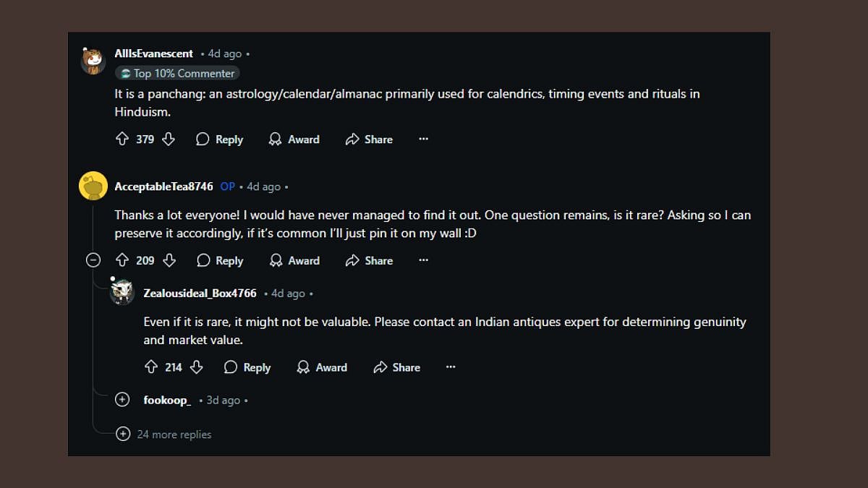Downvote the comment with 209 votes
The image size is (868, 488).
coord(169,260)
